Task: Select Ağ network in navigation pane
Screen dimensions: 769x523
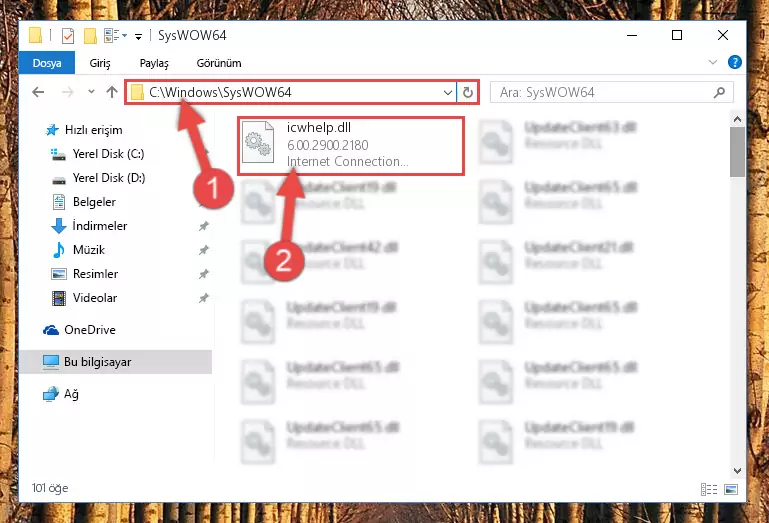Action: click(x=61, y=394)
